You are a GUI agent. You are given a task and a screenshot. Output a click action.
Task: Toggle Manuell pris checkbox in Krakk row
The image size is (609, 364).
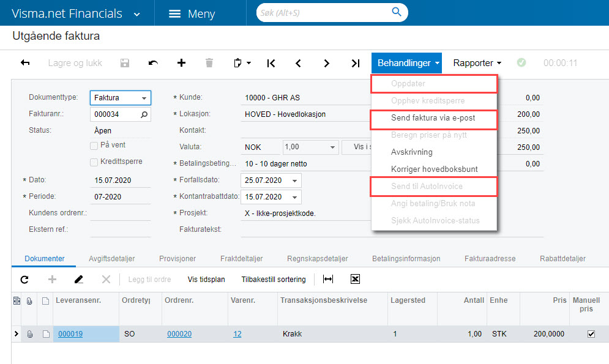coord(591,334)
